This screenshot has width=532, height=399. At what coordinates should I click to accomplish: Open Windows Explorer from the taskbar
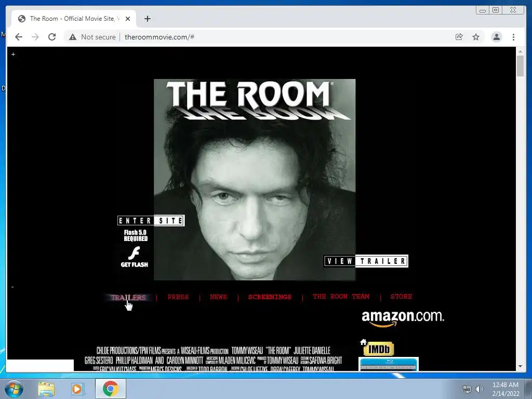[46, 389]
